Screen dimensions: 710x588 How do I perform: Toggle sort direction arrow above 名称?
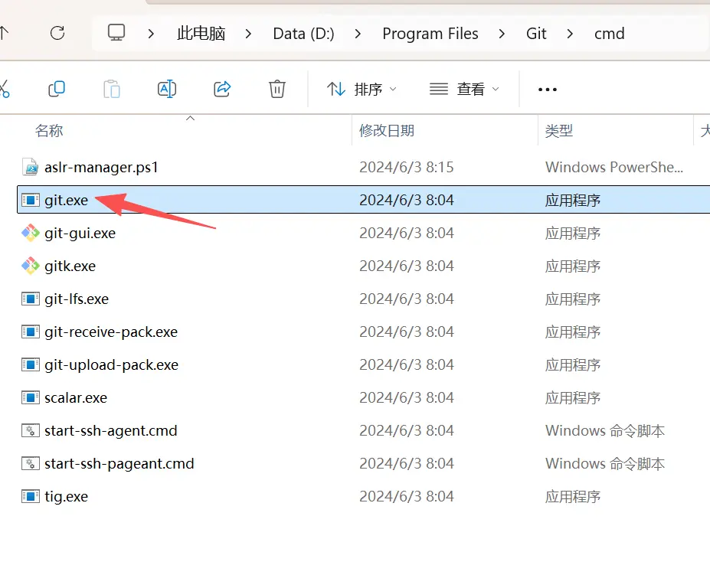tap(190, 118)
